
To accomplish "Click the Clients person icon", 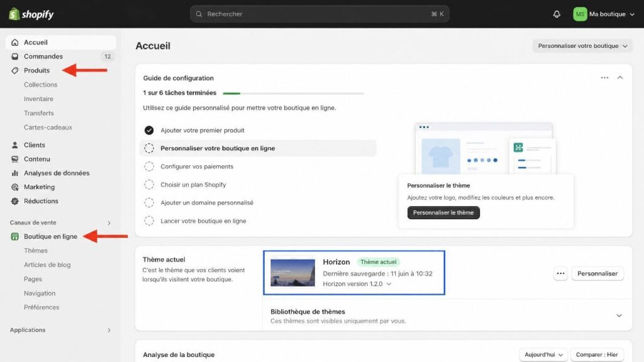I will [x=15, y=145].
